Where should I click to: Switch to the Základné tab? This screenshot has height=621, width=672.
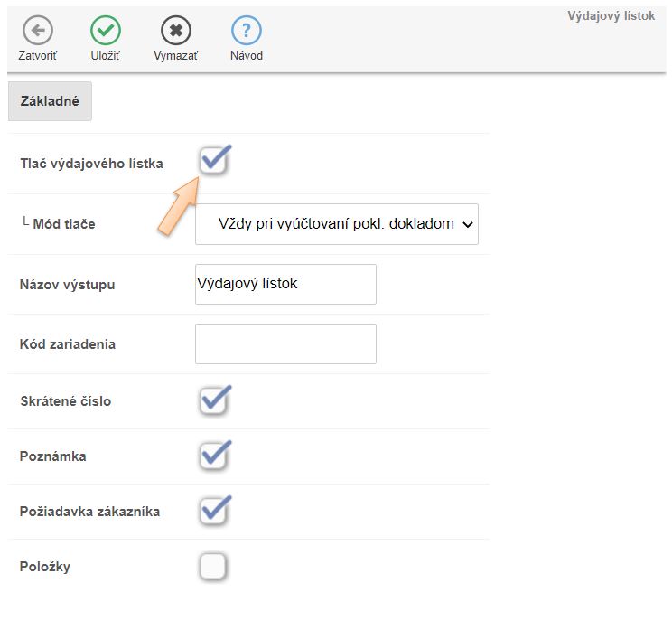[50, 101]
